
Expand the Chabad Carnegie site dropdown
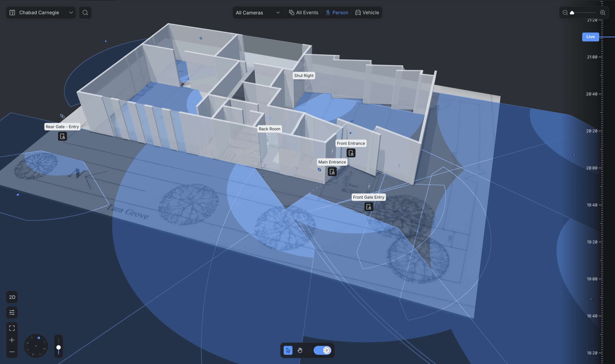click(41, 13)
